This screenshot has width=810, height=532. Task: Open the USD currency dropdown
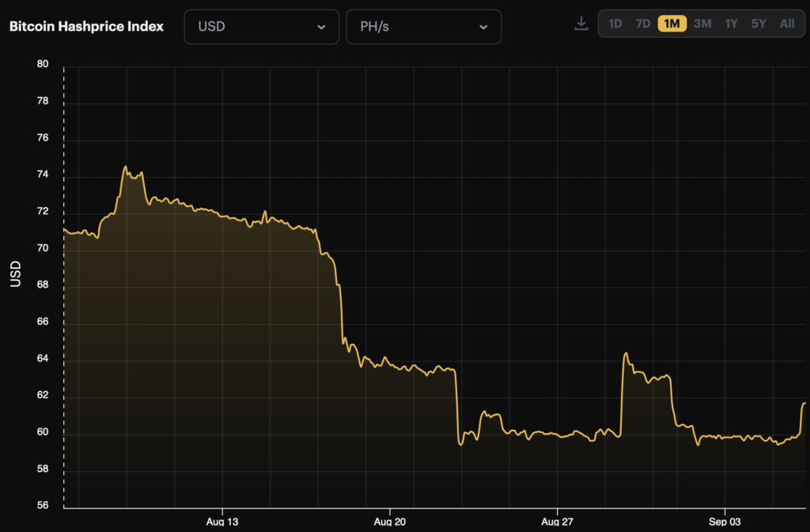pyautogui.click(x=261, y=27)
